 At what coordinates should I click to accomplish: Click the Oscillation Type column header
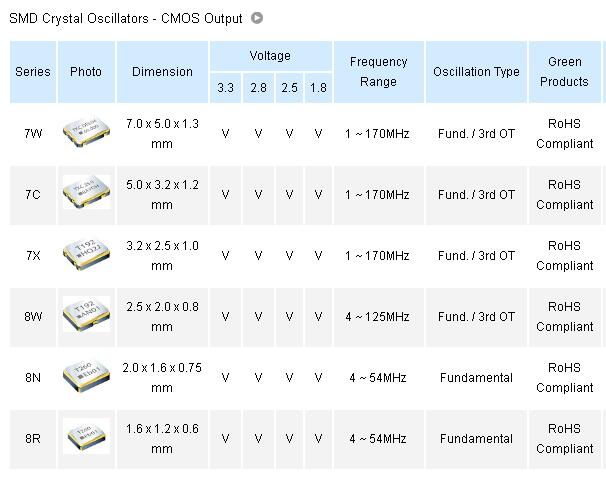point(476,72)
